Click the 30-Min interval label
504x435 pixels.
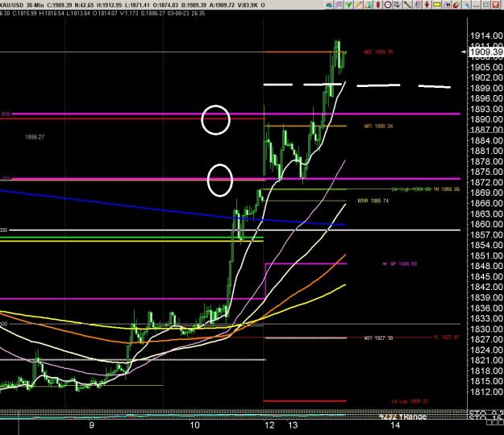pos(35,5)
